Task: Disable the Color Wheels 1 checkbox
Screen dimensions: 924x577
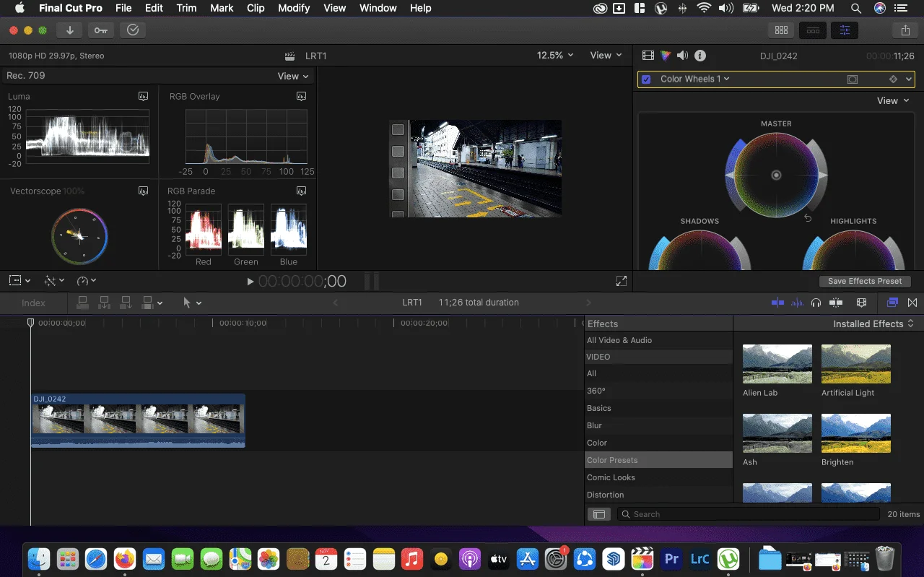Action: (646, 79)
